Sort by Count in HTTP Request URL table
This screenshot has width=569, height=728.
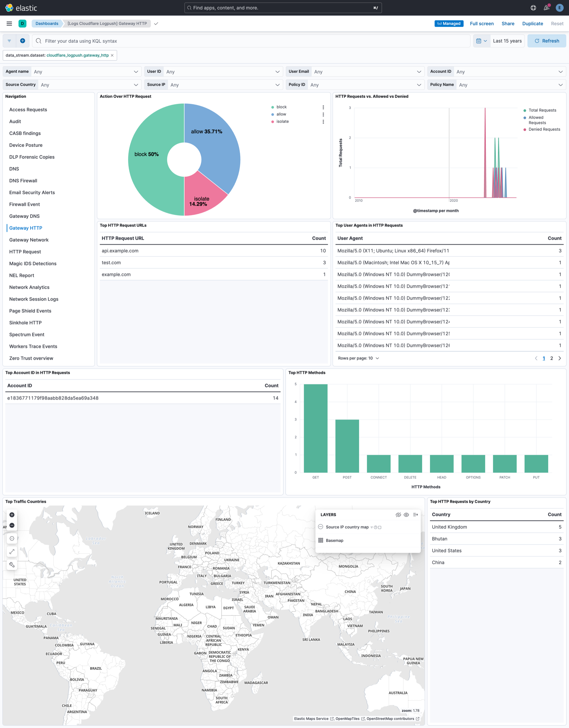point(319,238)
